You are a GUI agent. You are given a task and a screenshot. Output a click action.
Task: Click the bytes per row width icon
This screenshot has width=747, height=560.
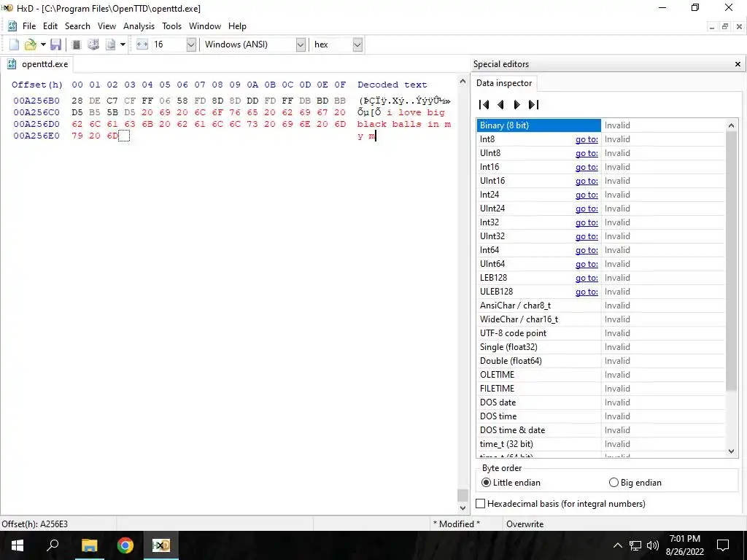(x=142, y=44)
